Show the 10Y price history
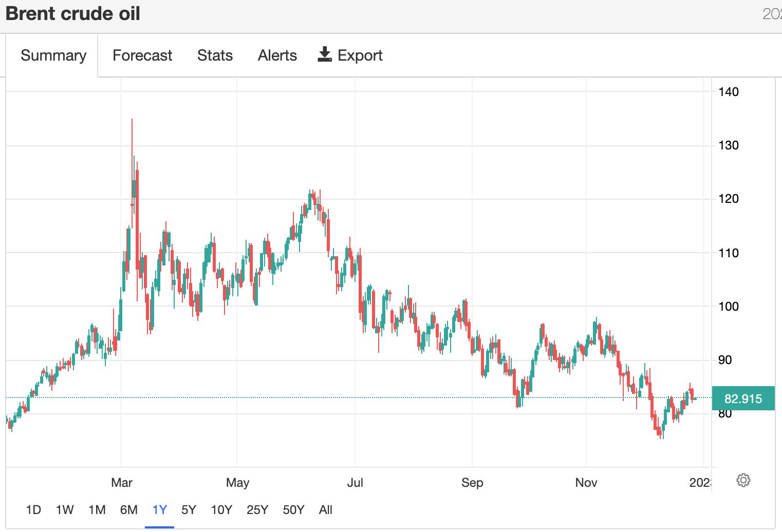The image size is (782, 532). [221, 510]
